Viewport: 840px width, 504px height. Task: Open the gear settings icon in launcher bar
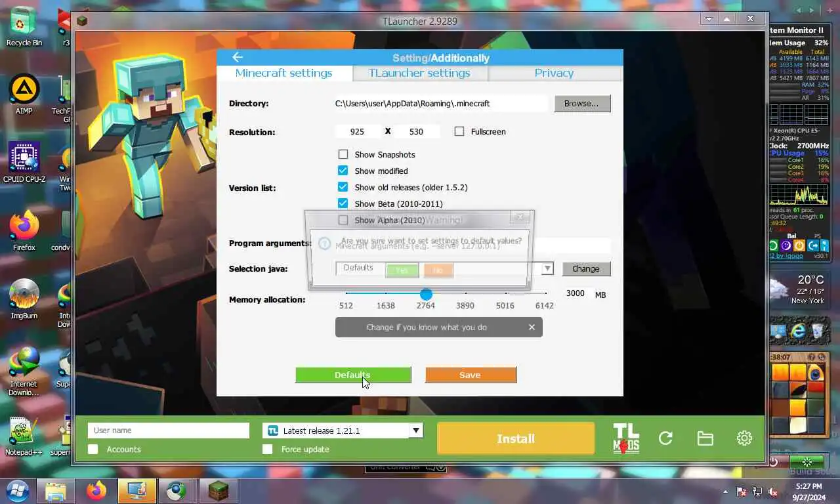[x=744, y=438]
